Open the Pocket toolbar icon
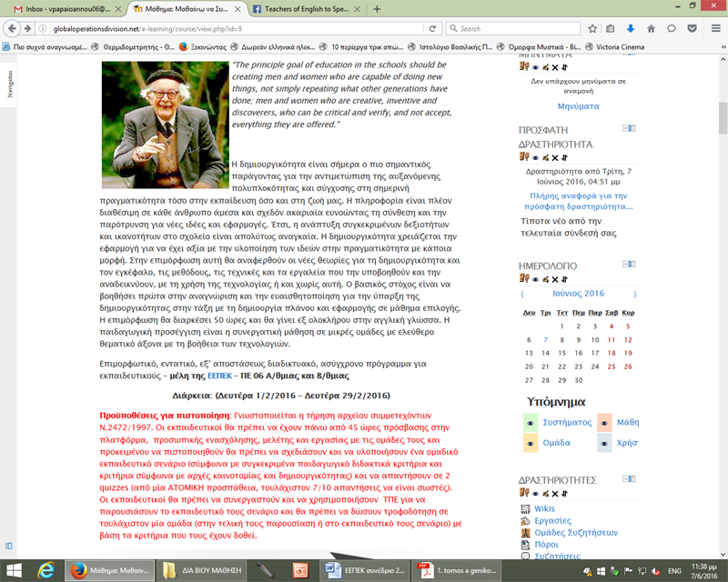Screen dimensions: 728x582 pyautogui.click(x=692, y=29)
